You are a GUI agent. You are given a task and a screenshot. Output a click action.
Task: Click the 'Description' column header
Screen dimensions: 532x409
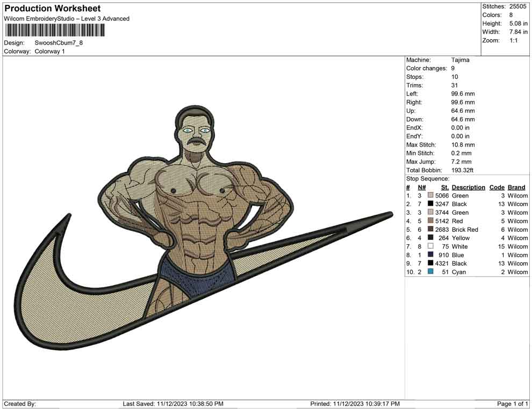[x=468, y=187]
